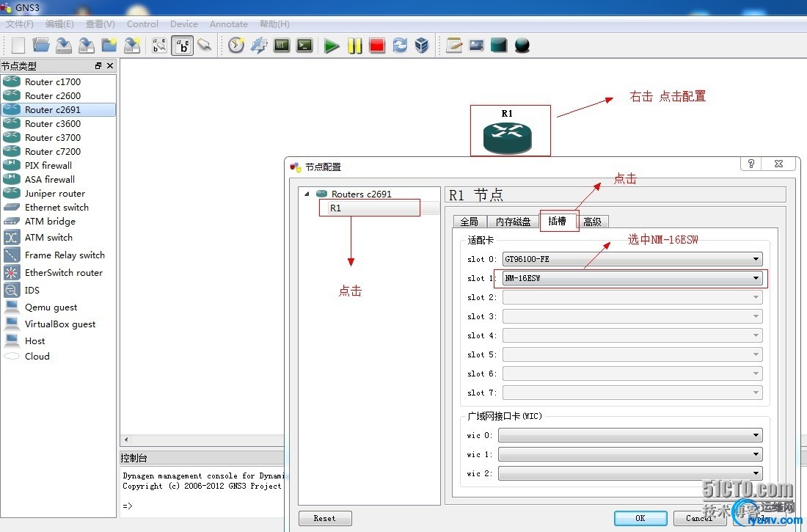Click the Add a note icon
807x532 pixels.
[454, 45]
